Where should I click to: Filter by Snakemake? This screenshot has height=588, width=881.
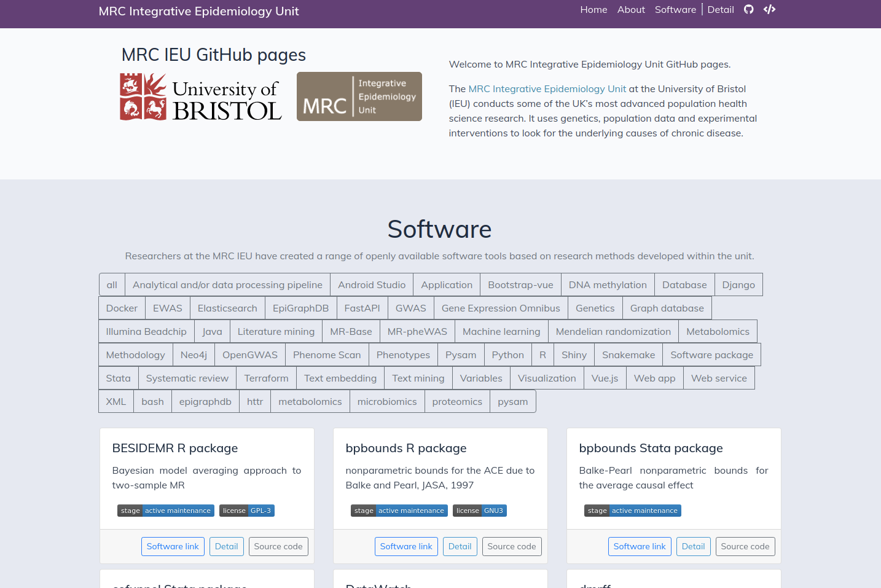click(x=628, y=355)
